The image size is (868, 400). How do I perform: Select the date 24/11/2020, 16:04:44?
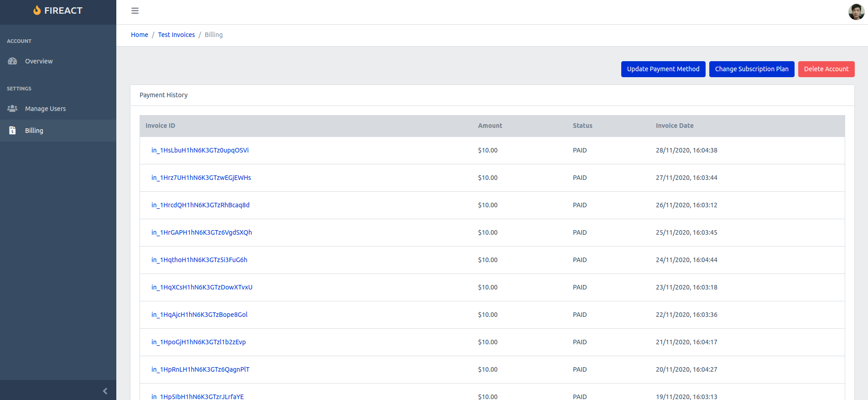(686, 260)
